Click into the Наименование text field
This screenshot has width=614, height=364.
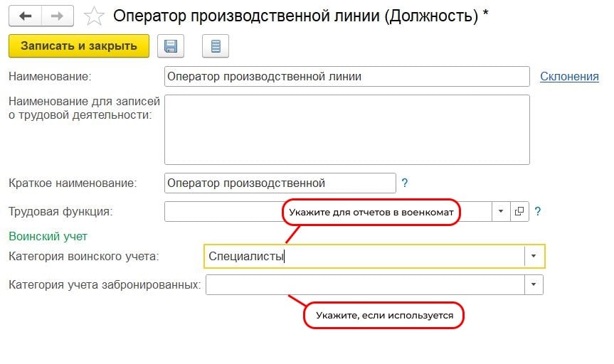346,77
